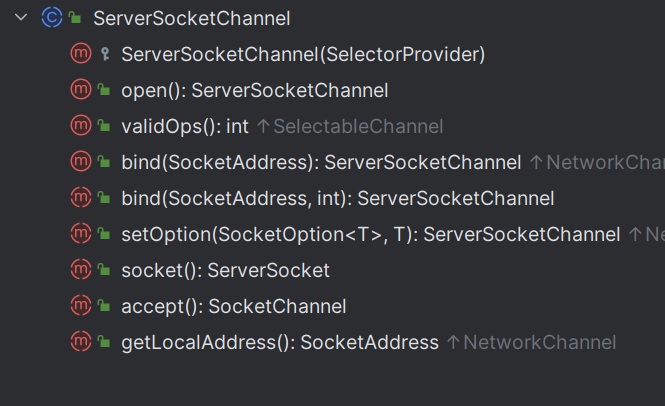Click the method icon for bind(SocketAddress, int)
The height and width of the screenshot is (406, 665).
(81, 197)
